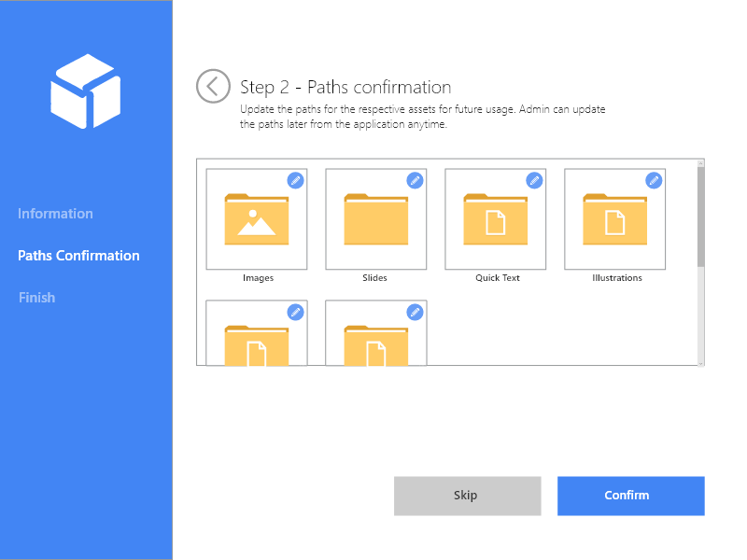
Task: Select the Paths Confirmation step
Action: point(78,255)
